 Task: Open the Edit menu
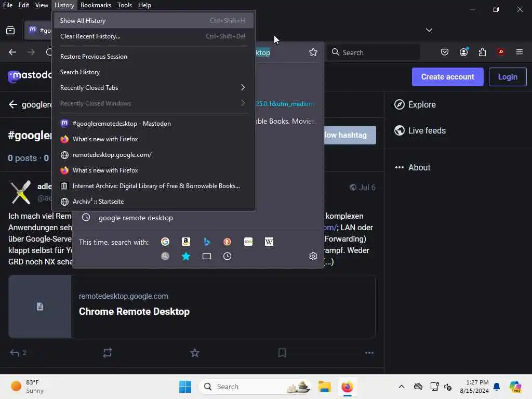(23, 5)
